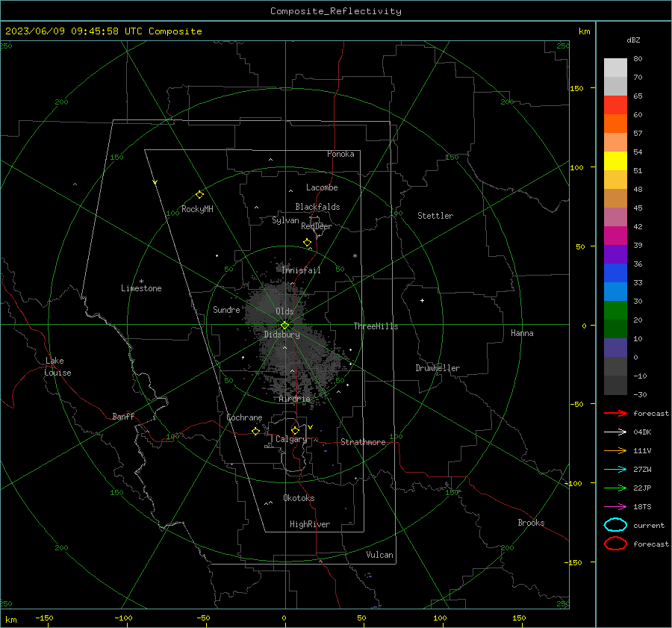Select the Brooks label
672x628 pixels.
point(531,523)
